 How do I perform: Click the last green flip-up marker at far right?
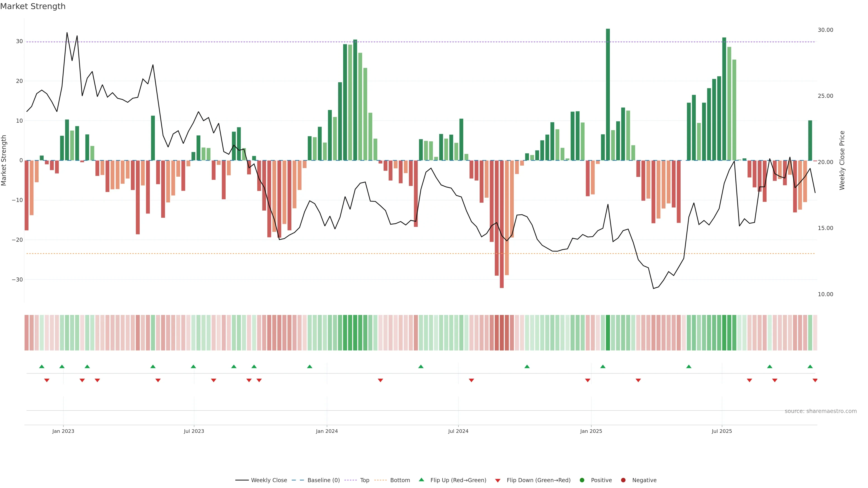tap(810, 366)
